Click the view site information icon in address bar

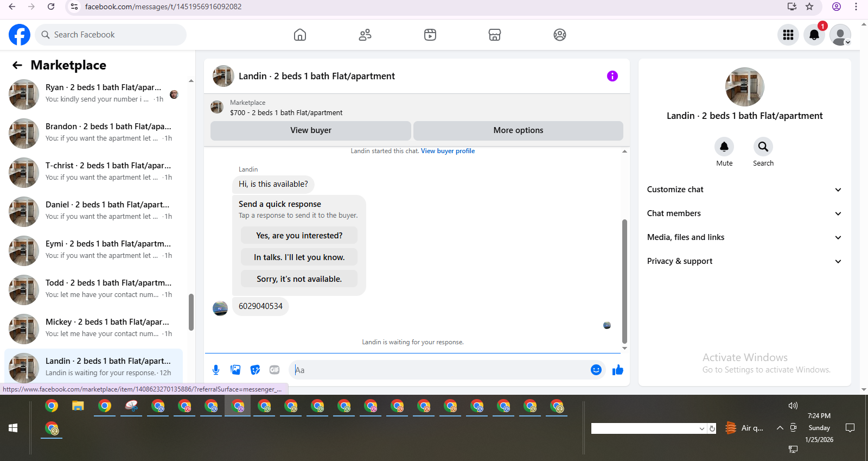point(74,7)
